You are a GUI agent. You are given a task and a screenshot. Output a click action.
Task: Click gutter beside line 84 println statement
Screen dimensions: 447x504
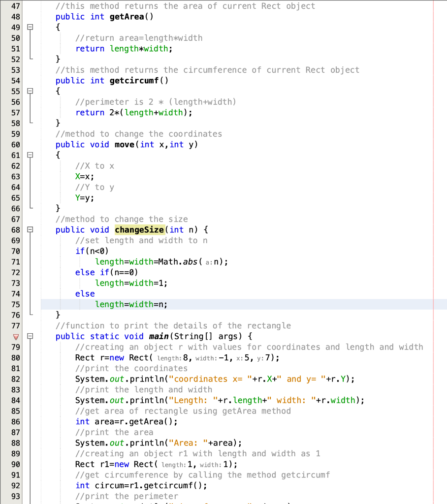(15, 400)
